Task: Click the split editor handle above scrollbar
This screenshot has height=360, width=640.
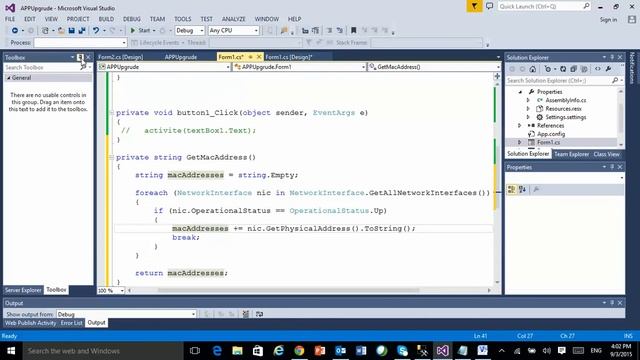Action: (497, 76)
